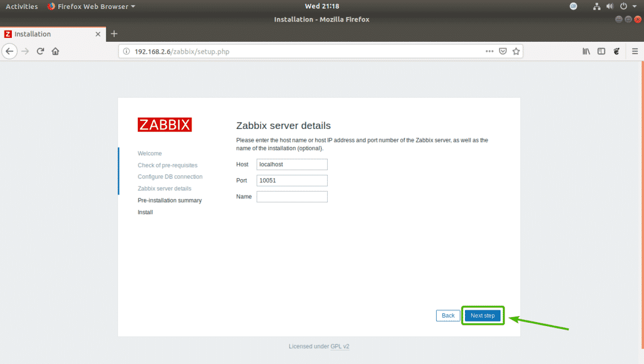Open the site information icon in the address bar
Screen dimensions: 644x364
[x=127, y=51]
